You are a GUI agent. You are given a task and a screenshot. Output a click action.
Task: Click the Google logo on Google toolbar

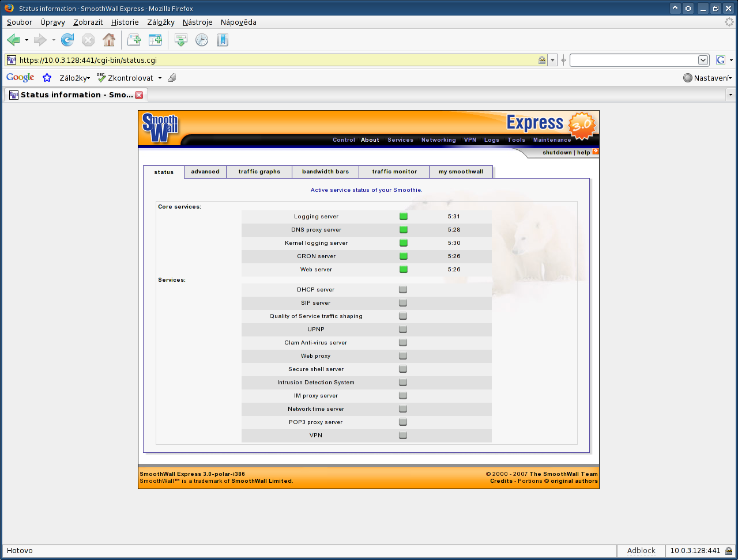pos(20,78)
